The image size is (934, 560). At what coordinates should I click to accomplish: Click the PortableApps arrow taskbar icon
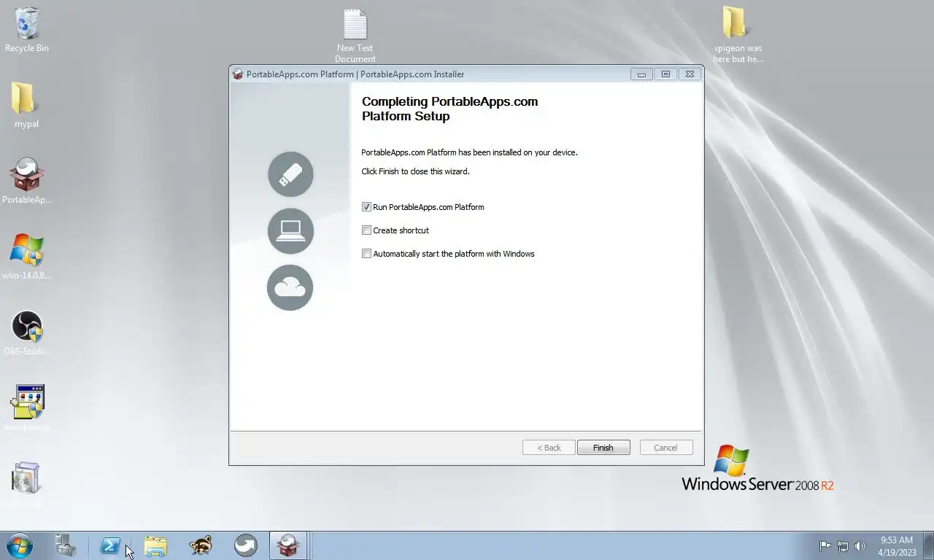coord(246,545)
